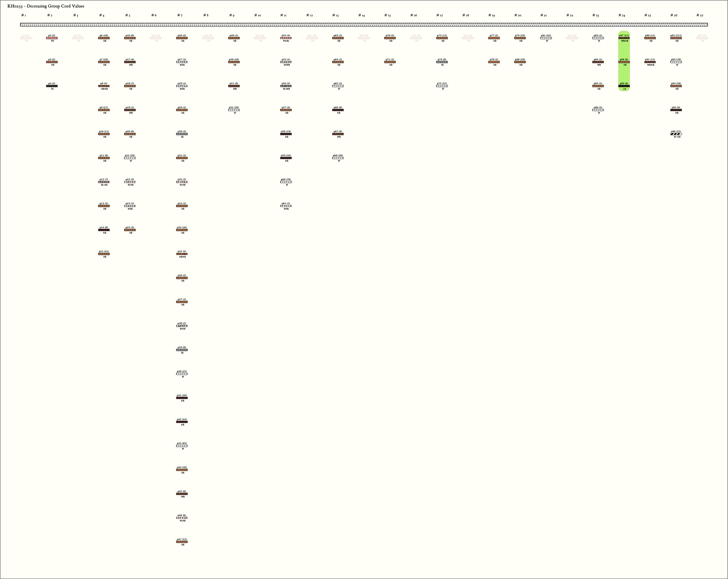The image size is (728, 579).
Task: Click the p68 (36) W cord
Action: (x=338, y=158)
